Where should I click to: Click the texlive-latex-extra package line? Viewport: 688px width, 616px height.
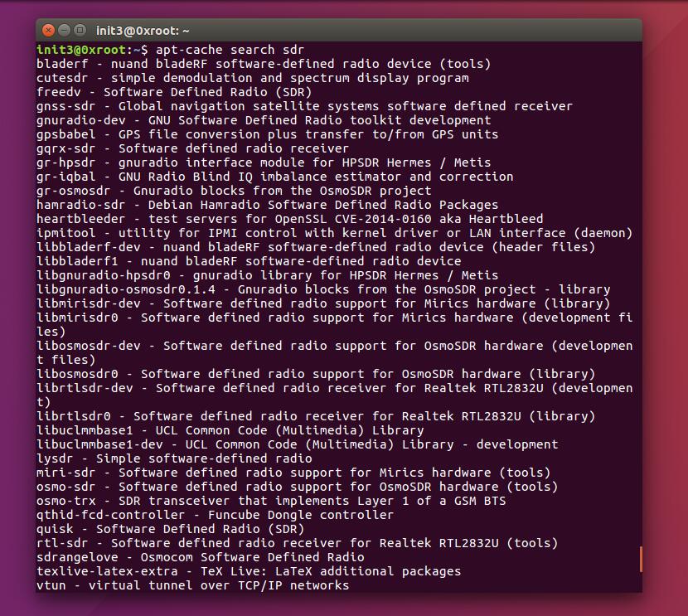coord(207,570)
